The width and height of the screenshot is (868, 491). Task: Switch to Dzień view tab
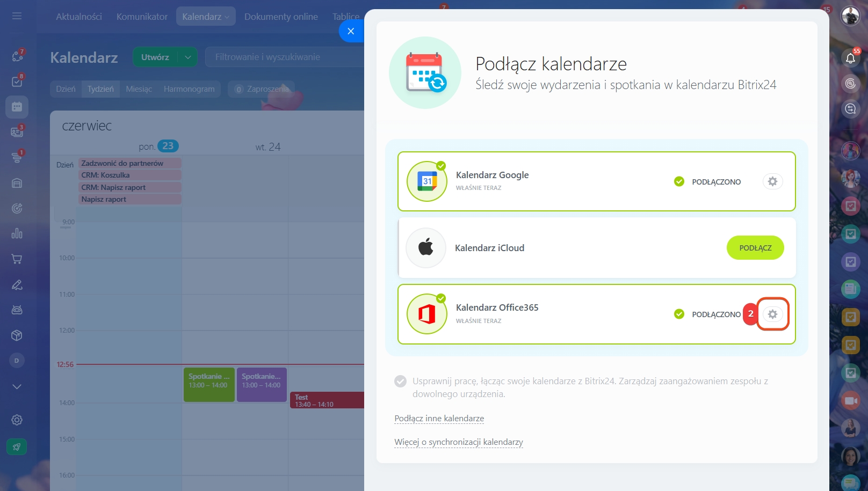click(x=66, y=89)
